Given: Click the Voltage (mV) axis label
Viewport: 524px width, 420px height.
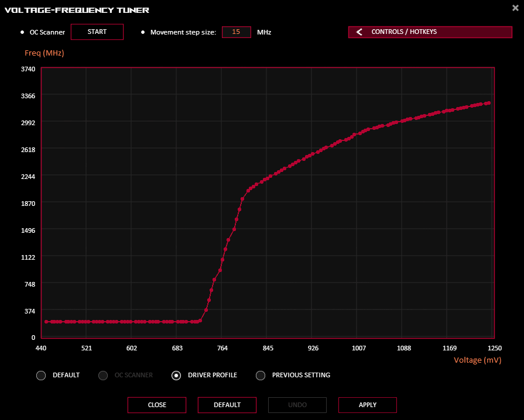Looking at the screenshot, I should point(477,360).
